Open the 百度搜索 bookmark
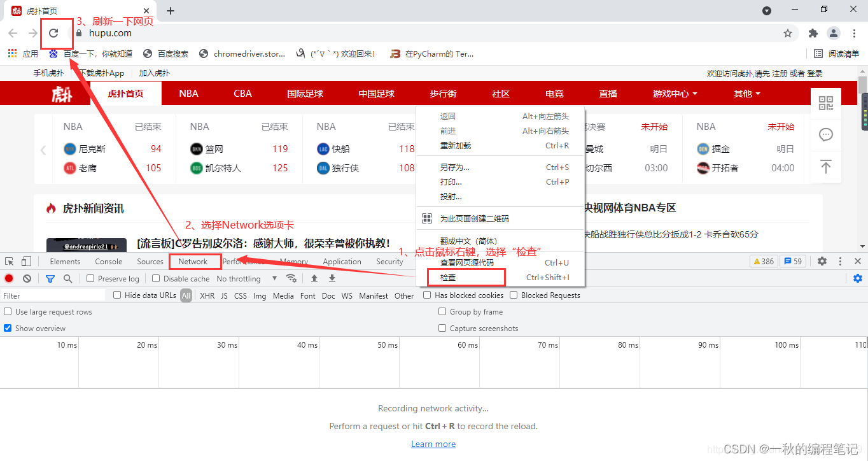868x461 pixels. pos(166,54)
